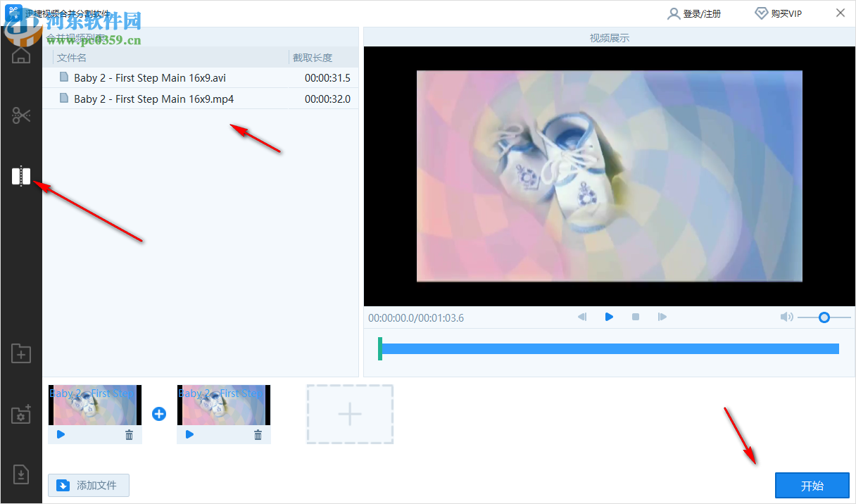The width and height of the screenshot is (856, 504).
Task: Click the diamond VIP icon
Action: pyautogui.click(x=761, y=13)
